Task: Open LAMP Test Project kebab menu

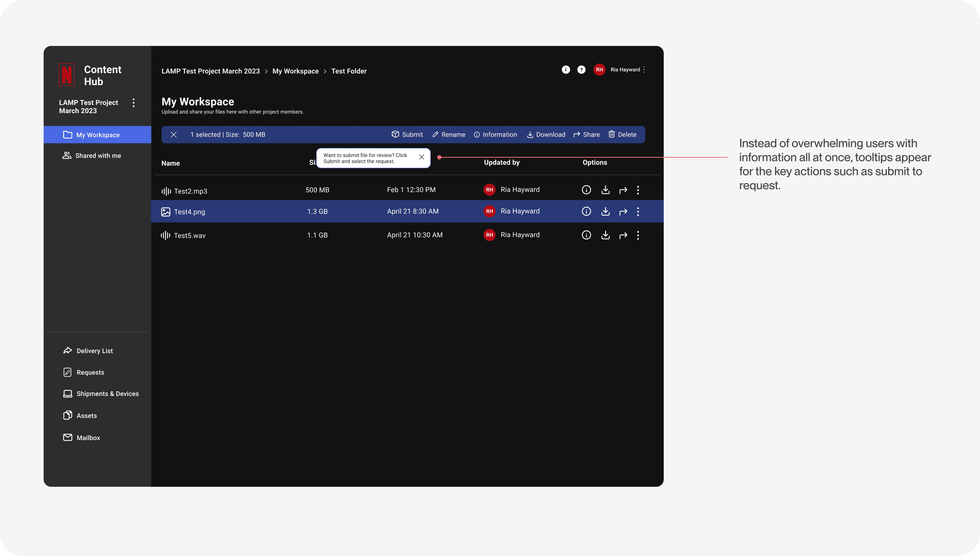Action: (133, 103)
